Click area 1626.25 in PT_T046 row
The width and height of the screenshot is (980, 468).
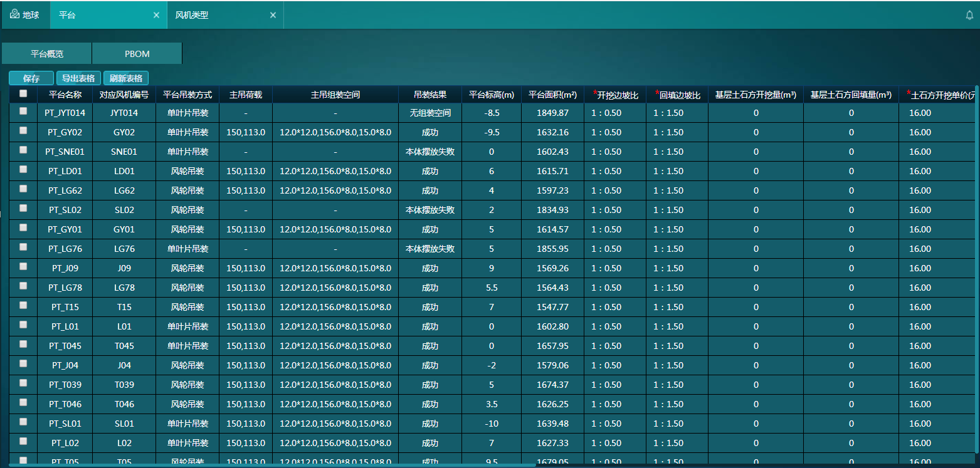tap(552, 404)
